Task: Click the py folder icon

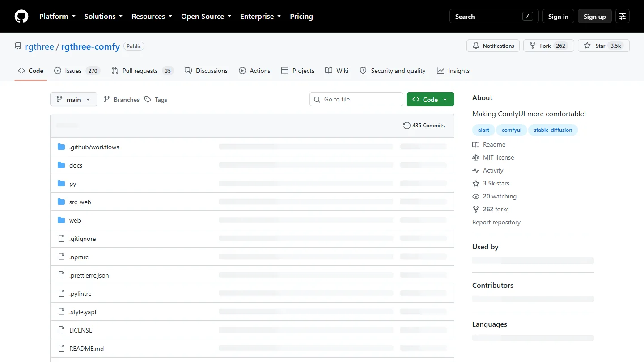Action: 61,184
